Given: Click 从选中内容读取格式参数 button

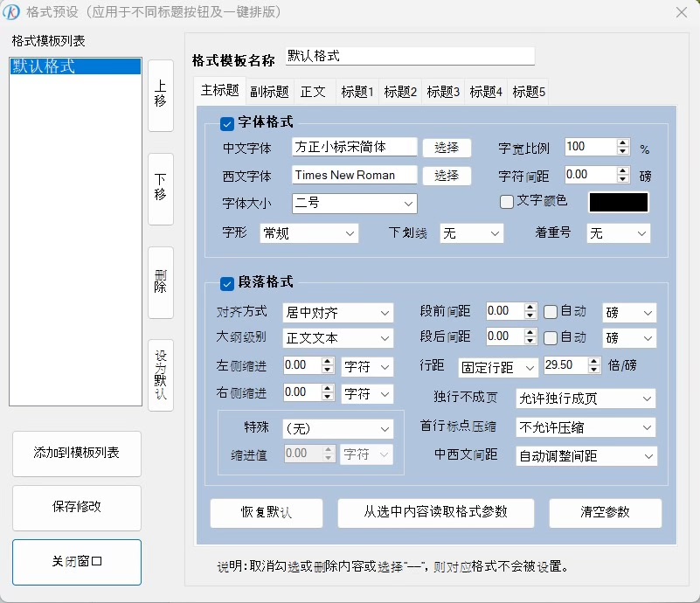Looking at the screenshot, I should point(436,513).
